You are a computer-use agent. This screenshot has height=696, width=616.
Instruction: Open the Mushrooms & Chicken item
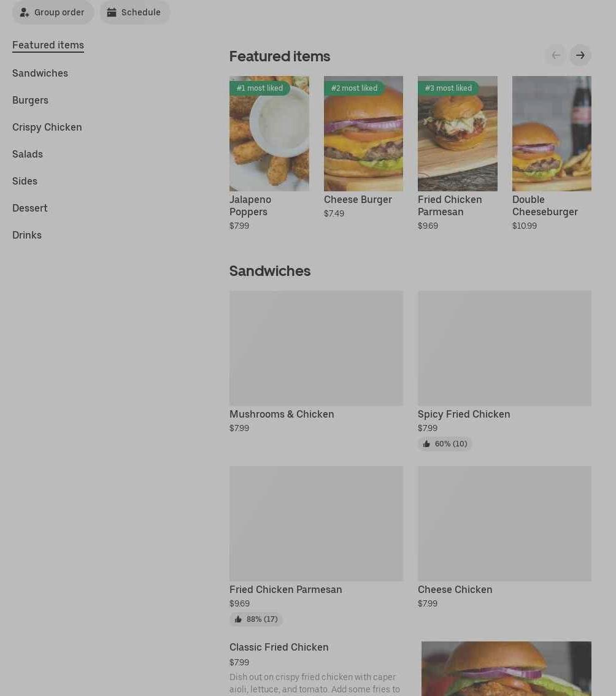[x=316, y=362]
